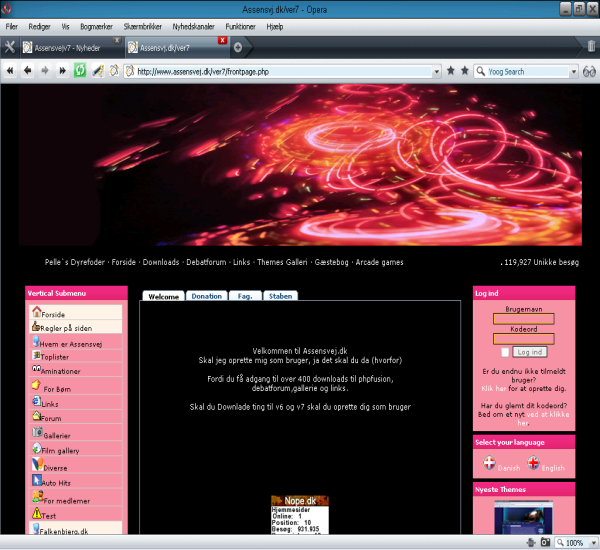The height and width of the screenshot is (550, 600).
Task: Click the rewind navigation button
Action: (10, 70)
